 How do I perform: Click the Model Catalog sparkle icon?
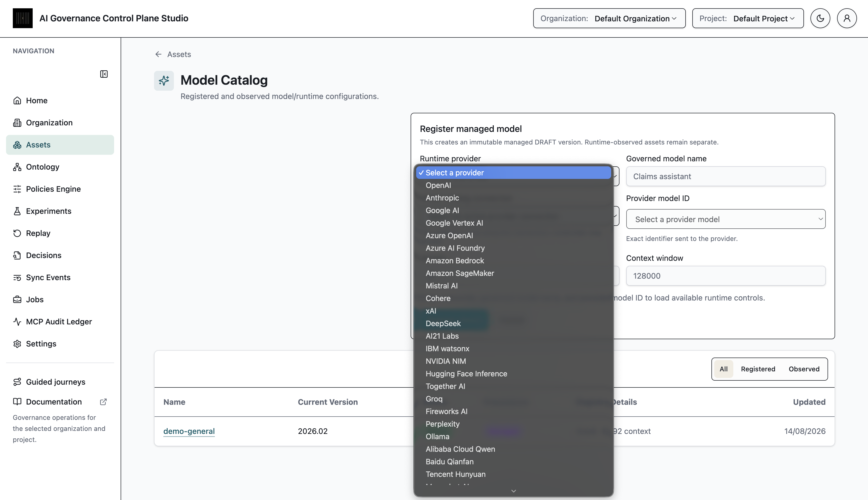point(164,81)
